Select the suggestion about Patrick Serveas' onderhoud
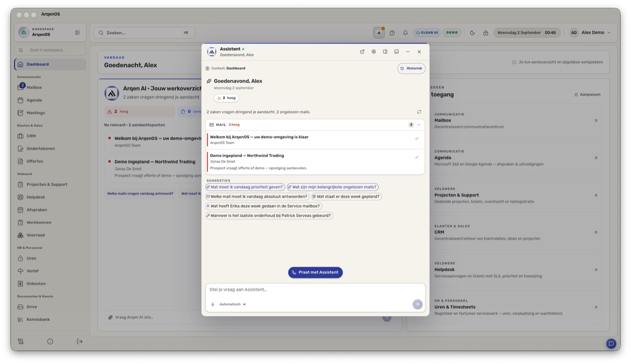Viewport: 631px width, 364px height. 269,215
